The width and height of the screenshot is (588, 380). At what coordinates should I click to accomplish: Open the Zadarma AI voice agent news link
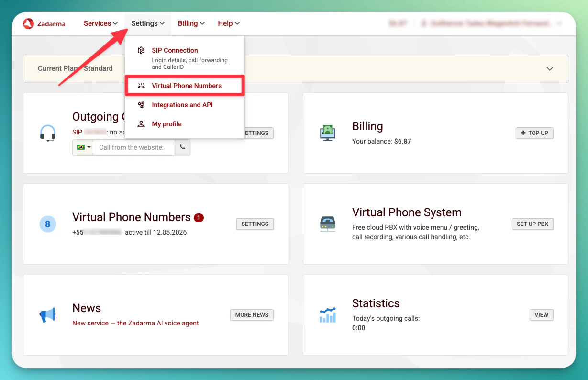tap(135, 323)
